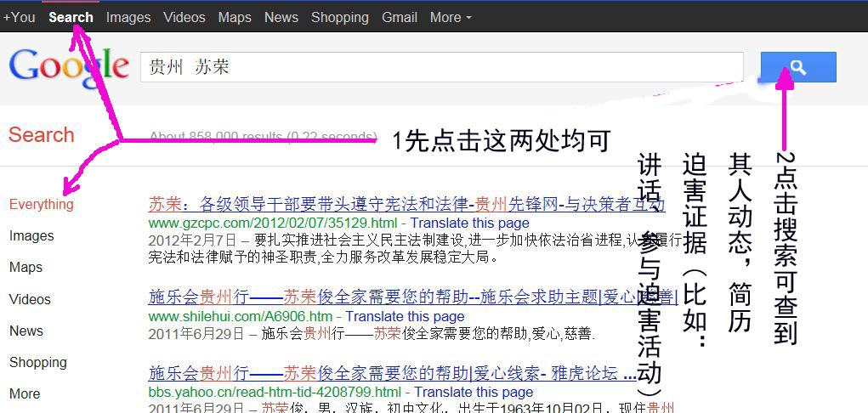The image size is (868, 413).
Task: Go to Images in top navigation bar
Action: [128, 17]
